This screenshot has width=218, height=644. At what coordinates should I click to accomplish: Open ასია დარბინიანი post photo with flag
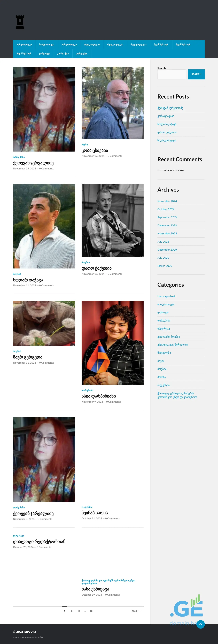[x=112, y=343]
